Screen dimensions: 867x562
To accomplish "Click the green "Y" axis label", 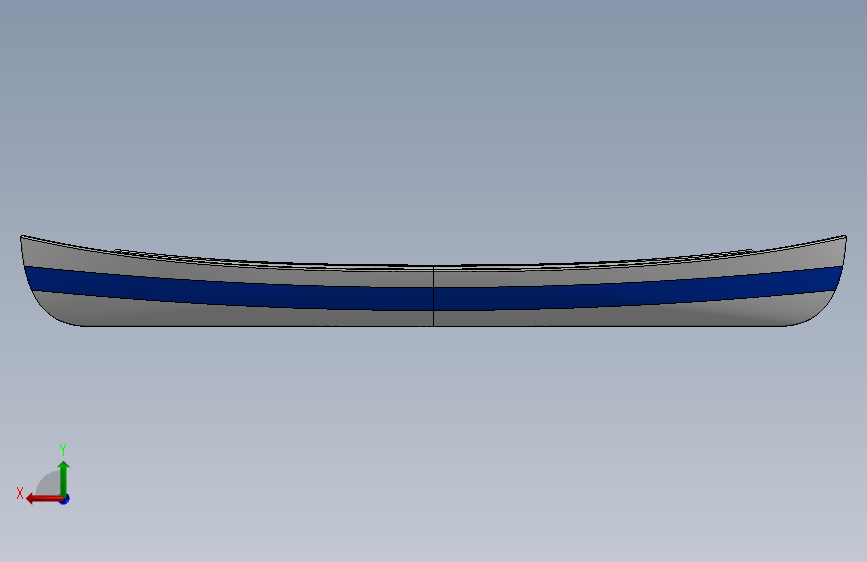I will (63, 449).
